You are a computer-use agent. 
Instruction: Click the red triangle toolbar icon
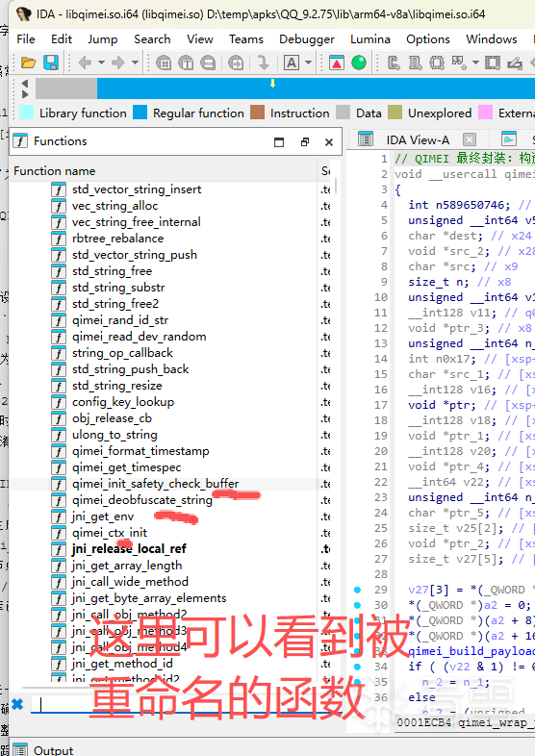(x=336, y=63)
